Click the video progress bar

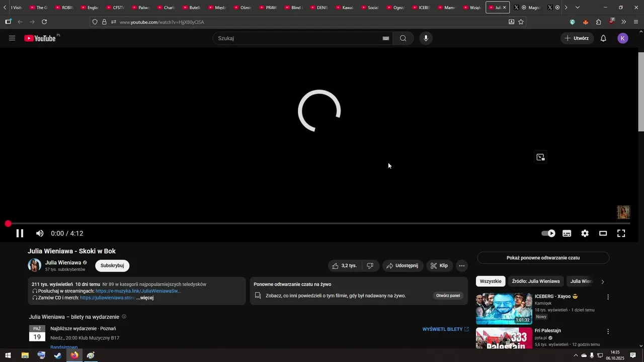pyautogui.click(x=319, y=223)
